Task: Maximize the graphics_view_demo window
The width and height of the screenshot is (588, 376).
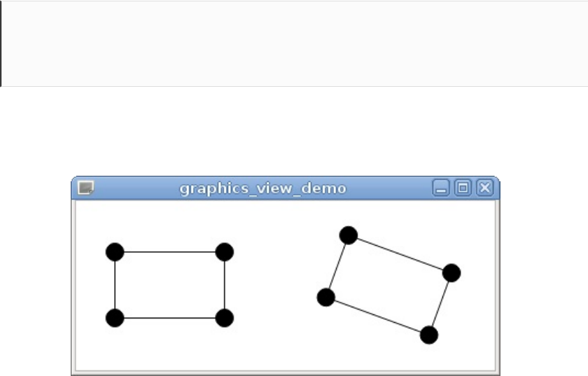Action: (x=463, y=188)
